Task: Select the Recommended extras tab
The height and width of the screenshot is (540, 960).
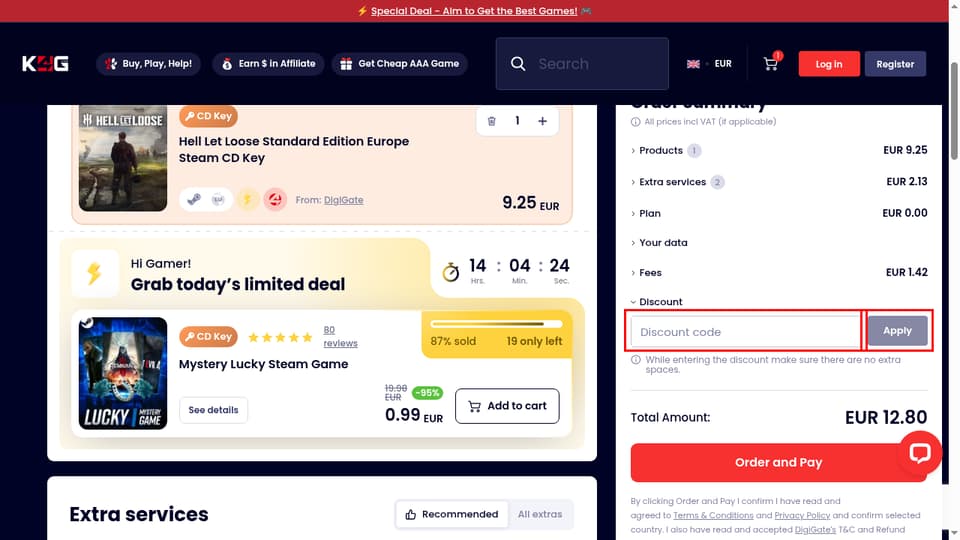Action: [452, 514]
